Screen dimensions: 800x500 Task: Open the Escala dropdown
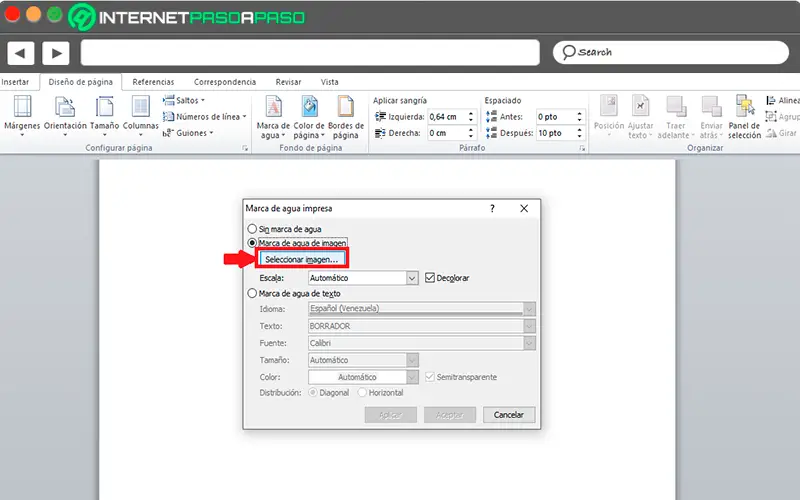412,278
